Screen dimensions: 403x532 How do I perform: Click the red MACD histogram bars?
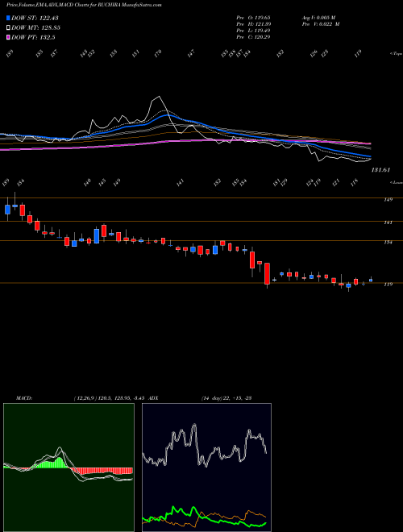click(x=102, y=471)
